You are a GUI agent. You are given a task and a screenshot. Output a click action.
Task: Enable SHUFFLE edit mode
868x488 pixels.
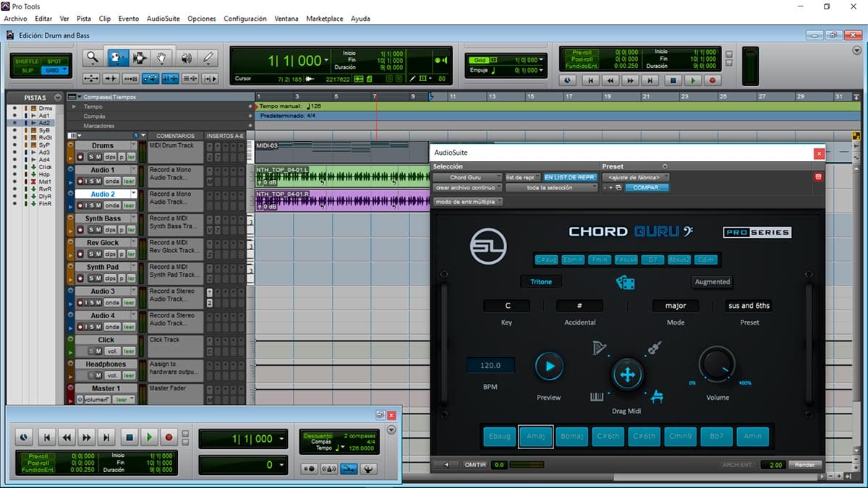coord(27,61)
